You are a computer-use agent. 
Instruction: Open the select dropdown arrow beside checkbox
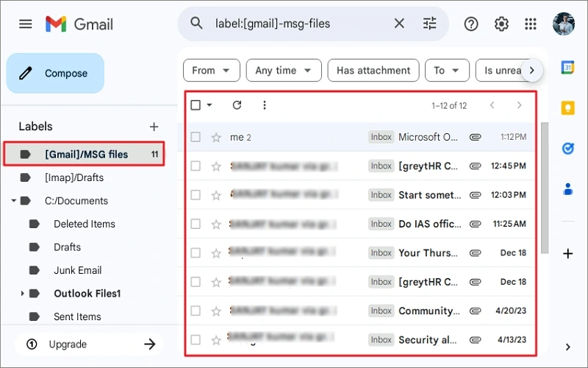point(209,105)
